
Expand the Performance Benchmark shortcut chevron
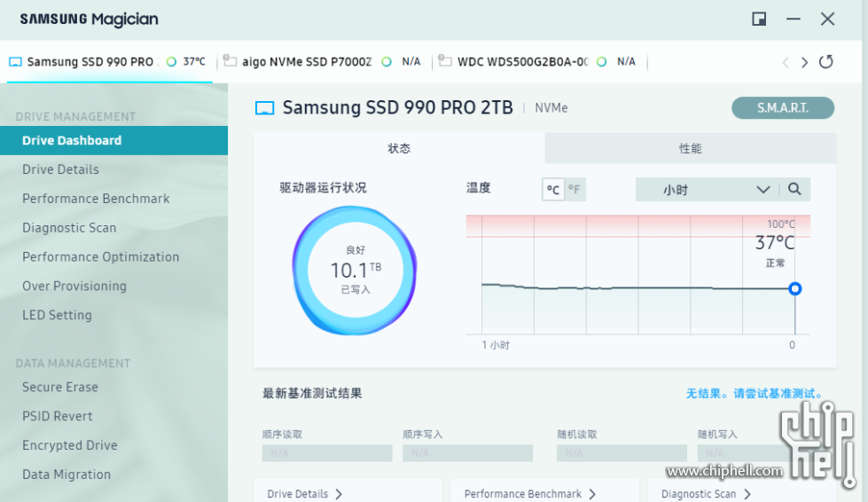(592, 494)
